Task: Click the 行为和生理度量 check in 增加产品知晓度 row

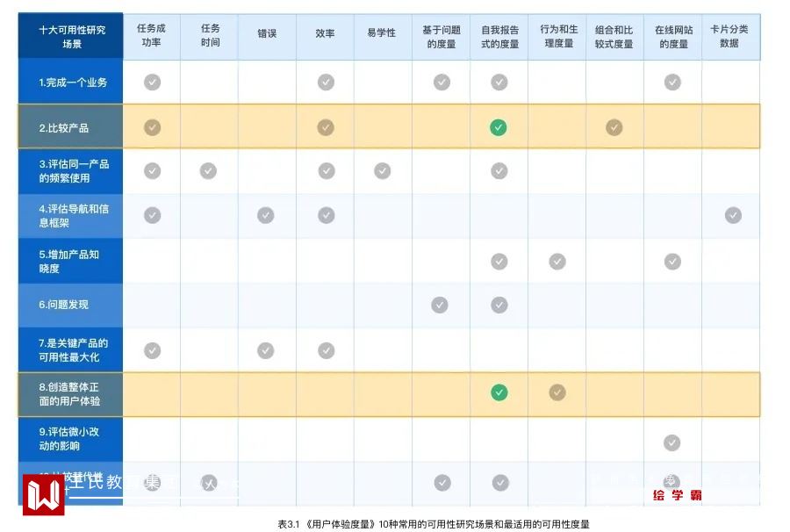Action: tap(557, 261)
